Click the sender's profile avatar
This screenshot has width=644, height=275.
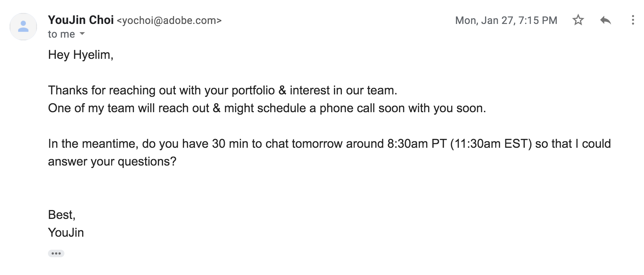pyautogui.click(x=23, y=27)
